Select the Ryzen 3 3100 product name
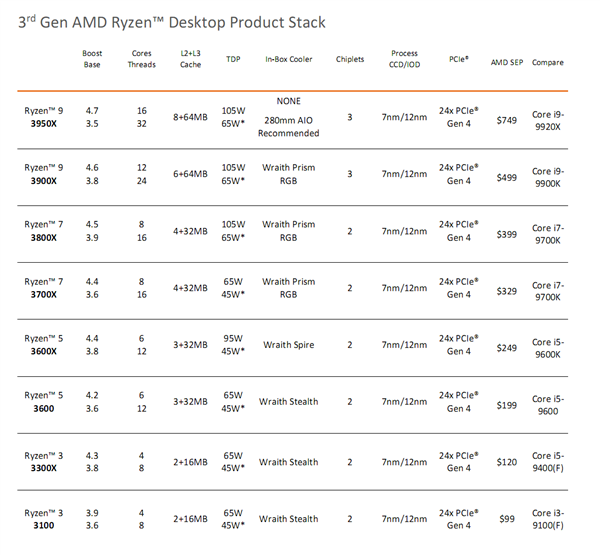 coord(42,519)
